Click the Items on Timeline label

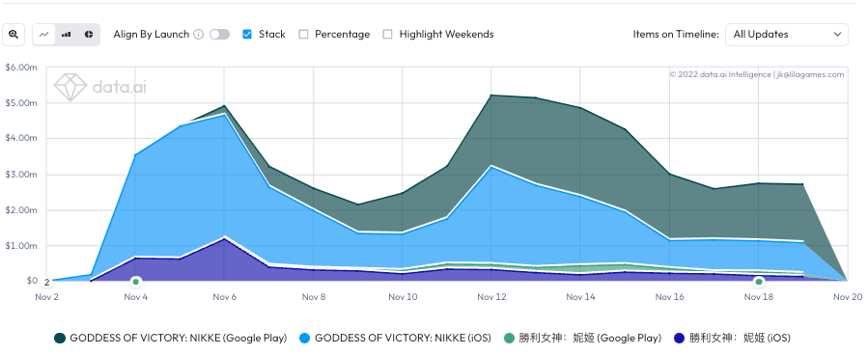pos(676,35)
